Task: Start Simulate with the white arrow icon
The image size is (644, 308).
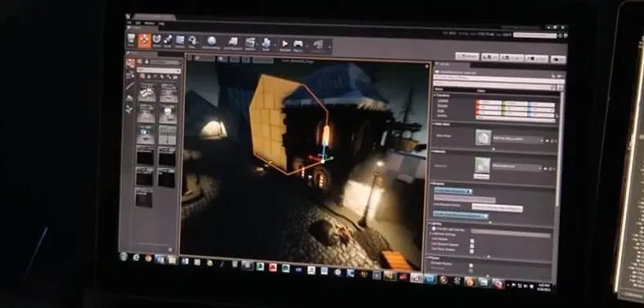Action: [x=285, y=44]
